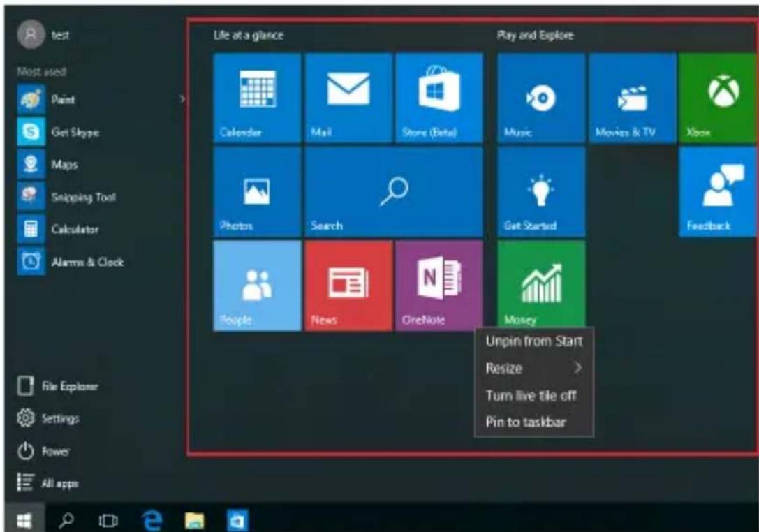Click the Power button
The width and height of the screenshot is (759, 532).
point(43,451)
